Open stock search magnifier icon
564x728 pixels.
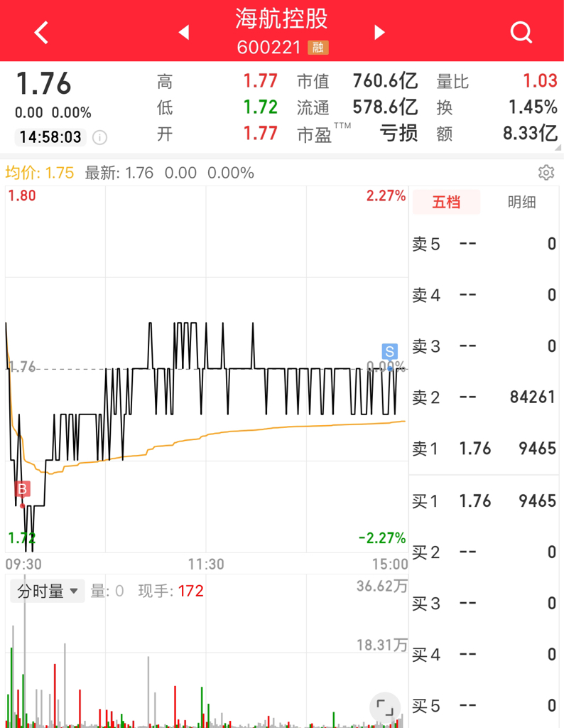pyautogui.click(x=521, y=33)
